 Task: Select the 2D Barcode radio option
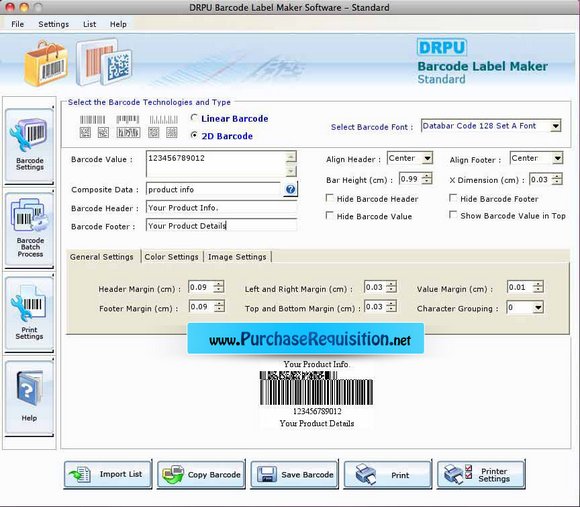(x=194, y=135)
